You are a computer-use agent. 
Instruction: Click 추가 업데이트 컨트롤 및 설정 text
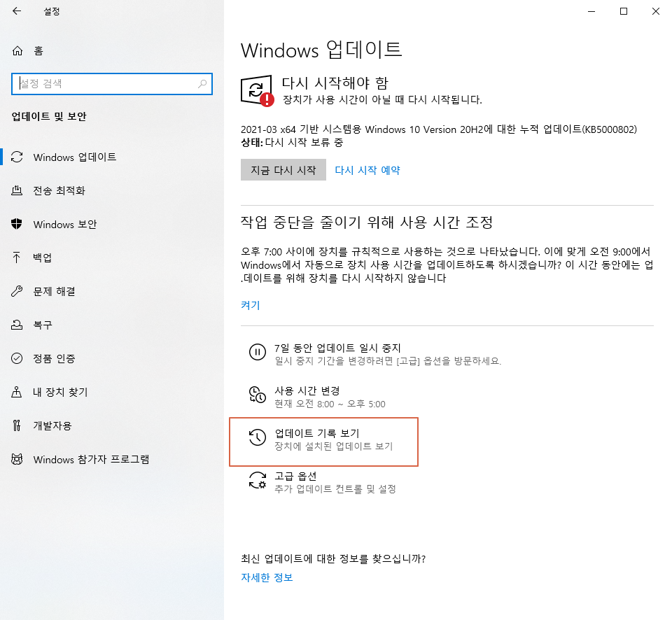coord(335,489)
